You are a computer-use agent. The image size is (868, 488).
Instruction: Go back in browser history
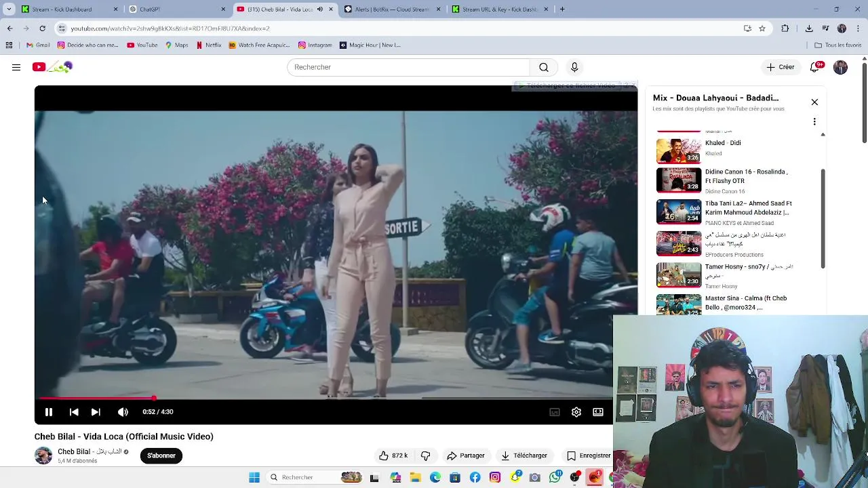[x=9, y=28]
